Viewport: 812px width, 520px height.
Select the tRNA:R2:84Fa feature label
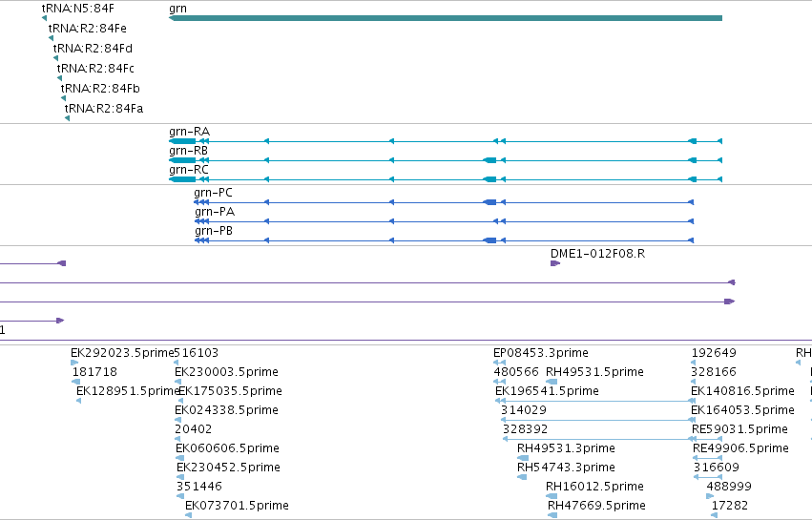(104, 108)
